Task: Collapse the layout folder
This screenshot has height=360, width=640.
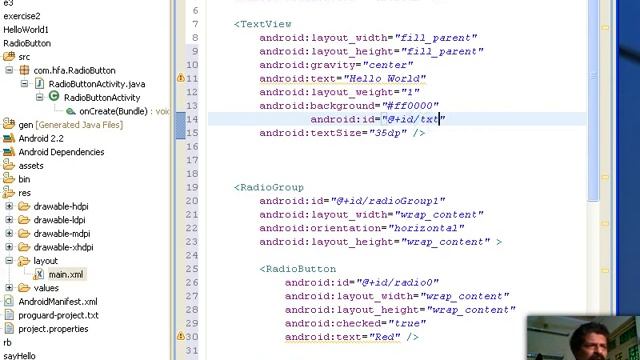Action: click(x=9, y=260)
